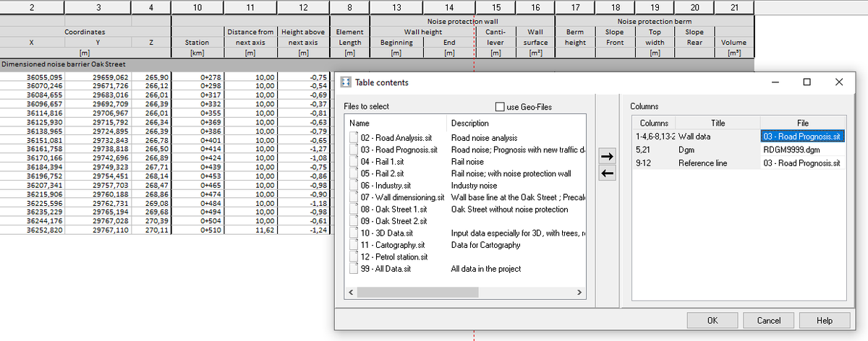Click the 'Data for Cartography' description
Image resolution: width=868 pixels, height=341 pixels.
point(485,245)
